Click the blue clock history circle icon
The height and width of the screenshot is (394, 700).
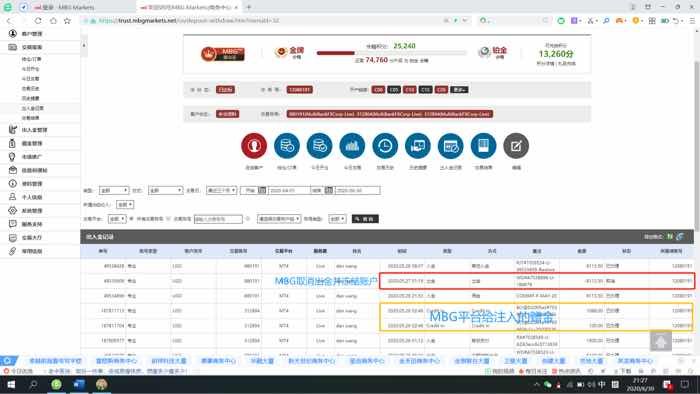pos(385,145)
